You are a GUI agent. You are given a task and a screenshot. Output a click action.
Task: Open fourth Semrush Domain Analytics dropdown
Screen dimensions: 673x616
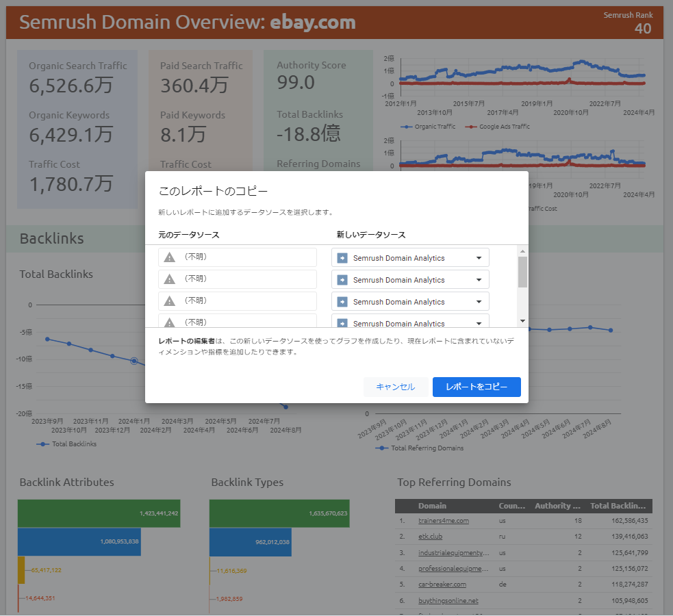pyautogui.click(x=410, y=321)
